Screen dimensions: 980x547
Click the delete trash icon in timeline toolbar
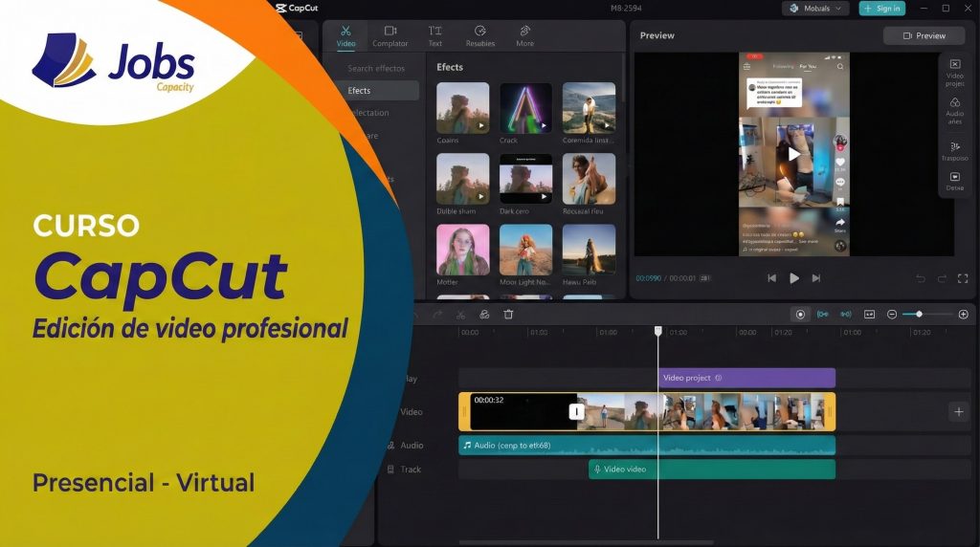508,315
